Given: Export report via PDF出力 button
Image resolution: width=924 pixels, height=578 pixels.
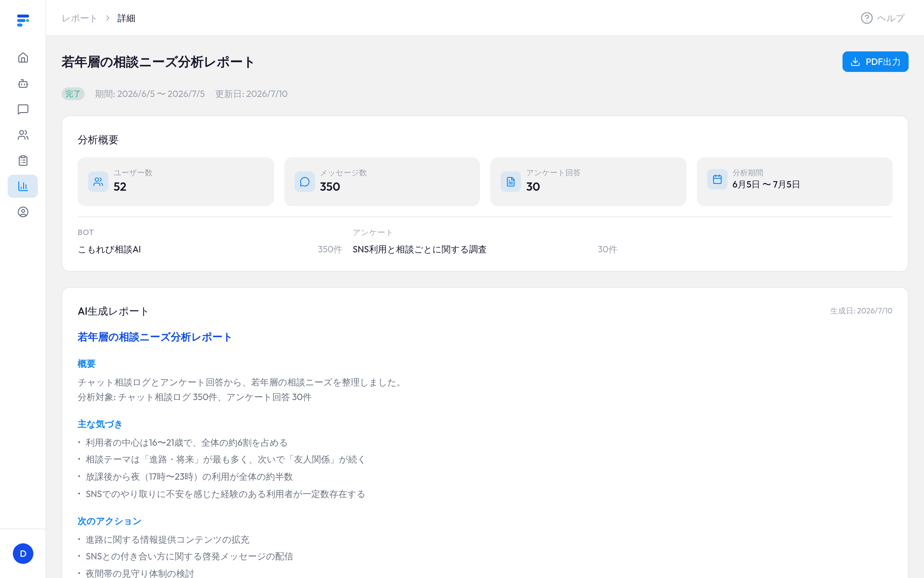Looking at the screenshot, I should point(875,62).
